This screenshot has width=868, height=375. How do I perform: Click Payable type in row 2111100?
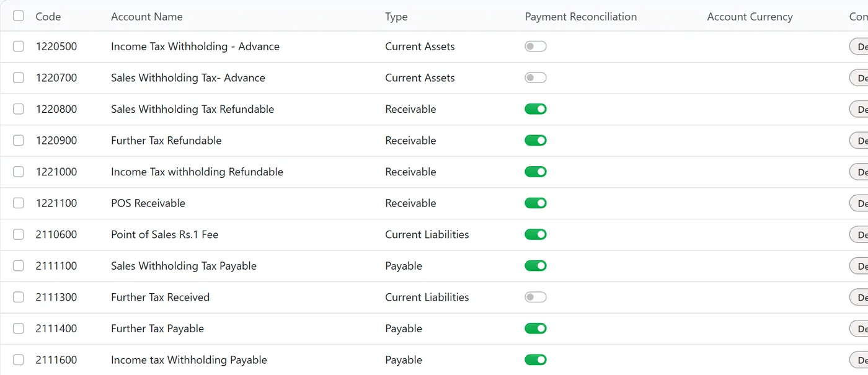(404, 266)
